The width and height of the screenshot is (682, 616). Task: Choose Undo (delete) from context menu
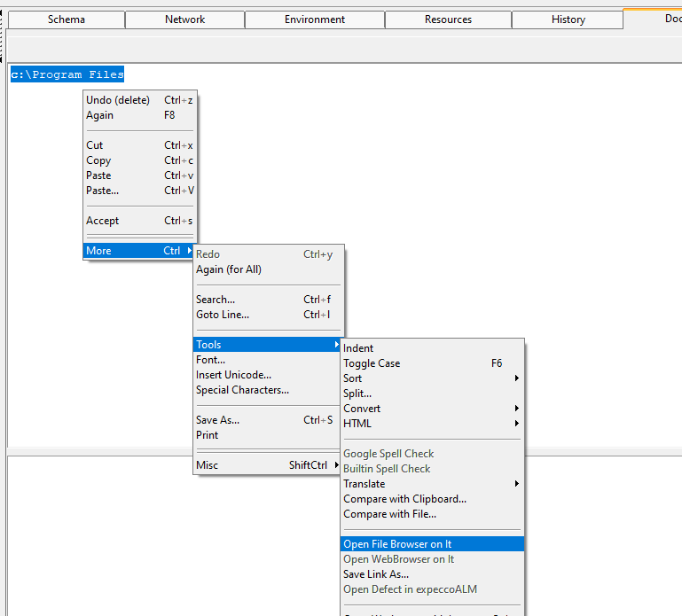pos(118,100)
